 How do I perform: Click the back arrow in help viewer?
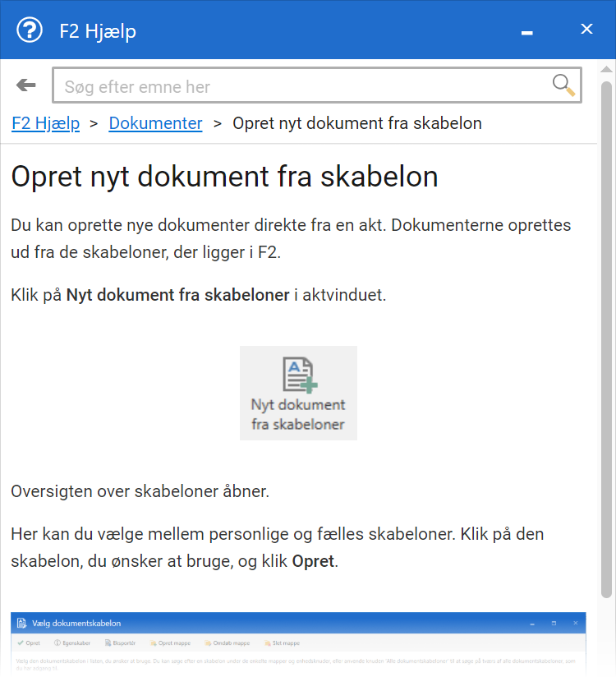26,85
